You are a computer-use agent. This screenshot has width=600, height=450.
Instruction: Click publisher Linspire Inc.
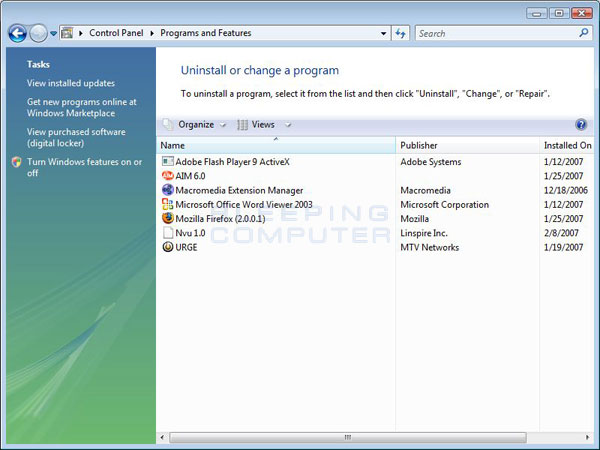click(424, 233)
